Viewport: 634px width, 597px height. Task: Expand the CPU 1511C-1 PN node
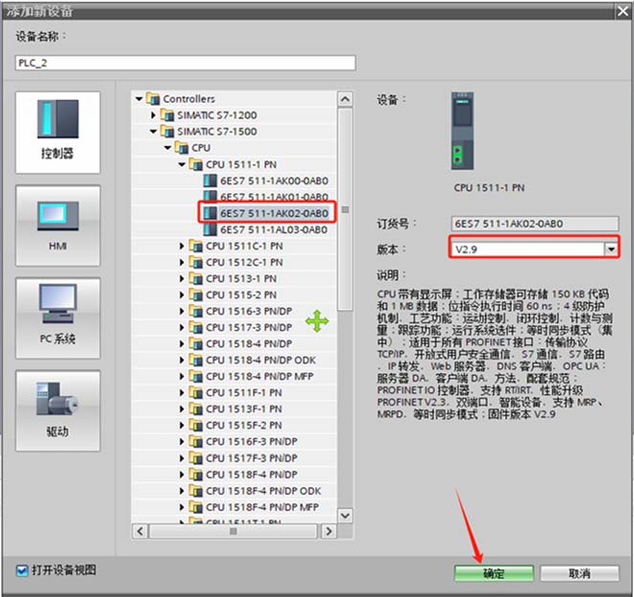click(x=182, y=246)
